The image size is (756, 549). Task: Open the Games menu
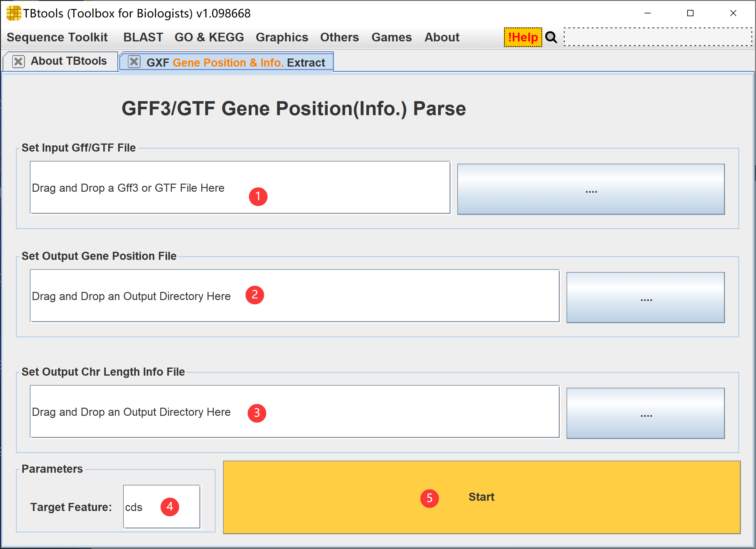tap(391, 37)
